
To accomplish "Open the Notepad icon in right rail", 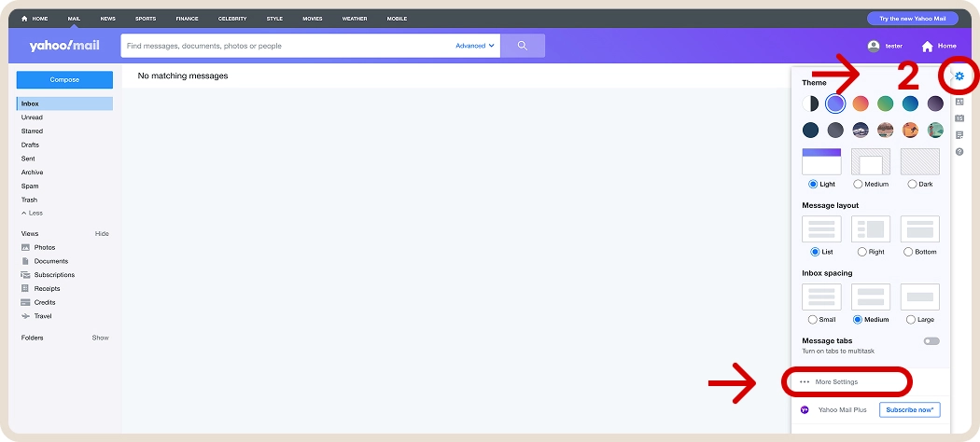I will pos(959,135).
